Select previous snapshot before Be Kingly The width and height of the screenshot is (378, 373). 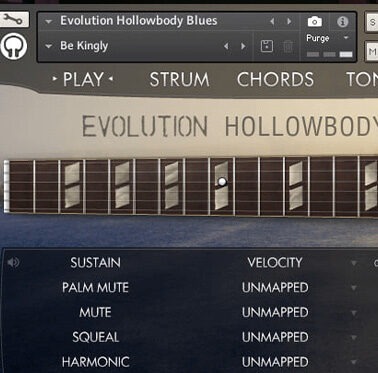tap(226, 46)
